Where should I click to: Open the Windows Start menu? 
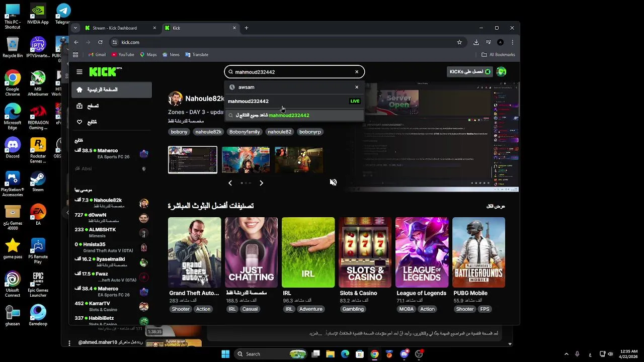click(225, 354)
